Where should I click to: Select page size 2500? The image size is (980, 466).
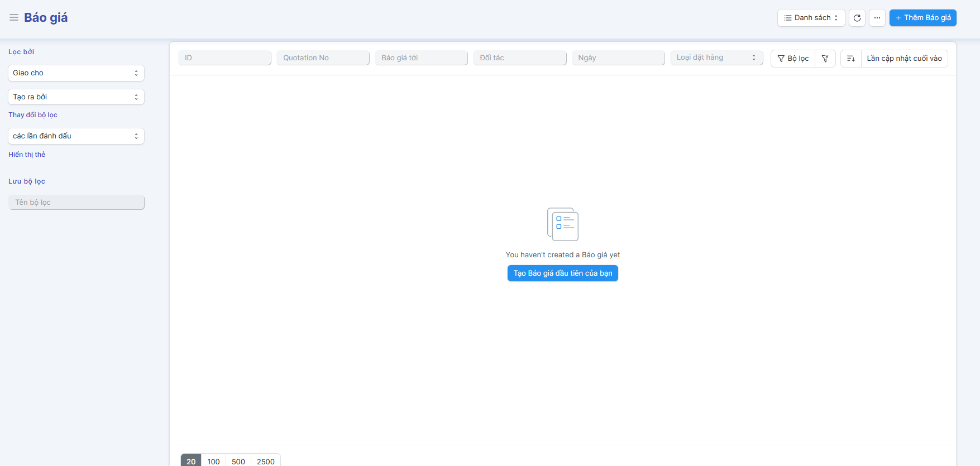[x=266, y=461]
